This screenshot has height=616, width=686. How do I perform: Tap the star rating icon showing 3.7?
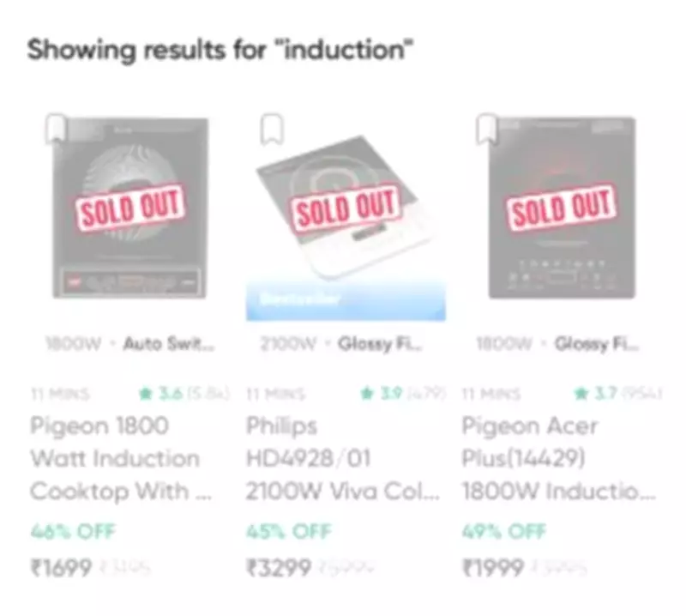coord(578,393)
